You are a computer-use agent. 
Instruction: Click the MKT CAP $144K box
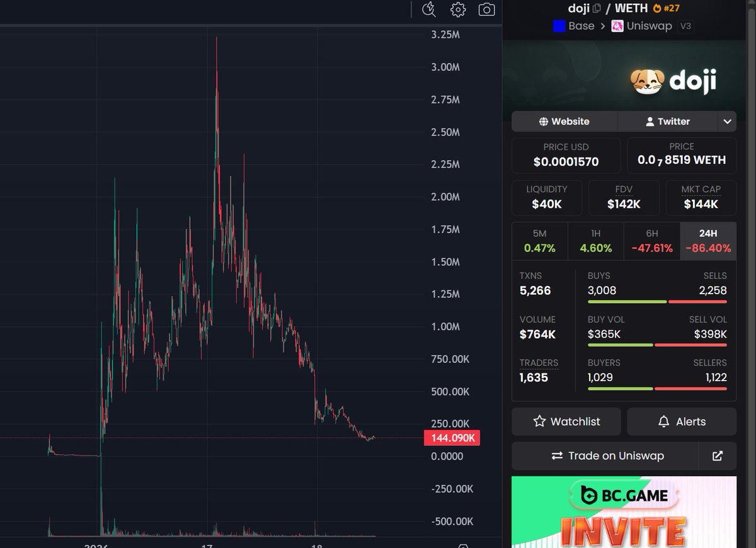[701, 198]
